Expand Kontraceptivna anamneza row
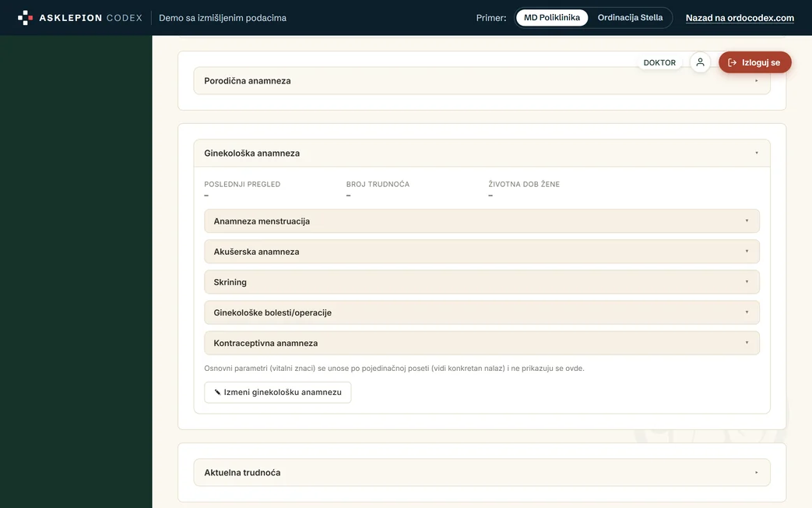 [482, 343]
